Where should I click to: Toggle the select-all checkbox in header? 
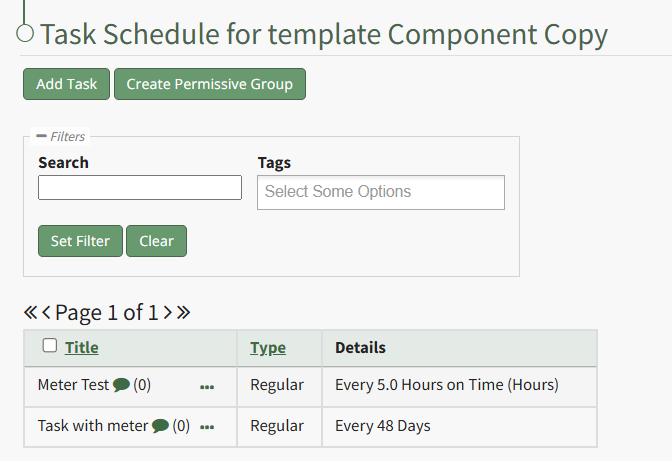coord(50,346)
